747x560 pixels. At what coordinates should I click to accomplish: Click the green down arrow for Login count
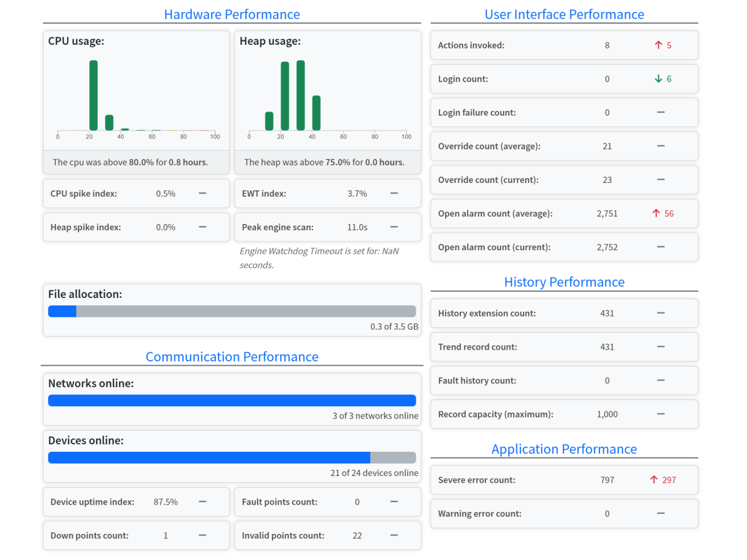(x=658, y=79)
